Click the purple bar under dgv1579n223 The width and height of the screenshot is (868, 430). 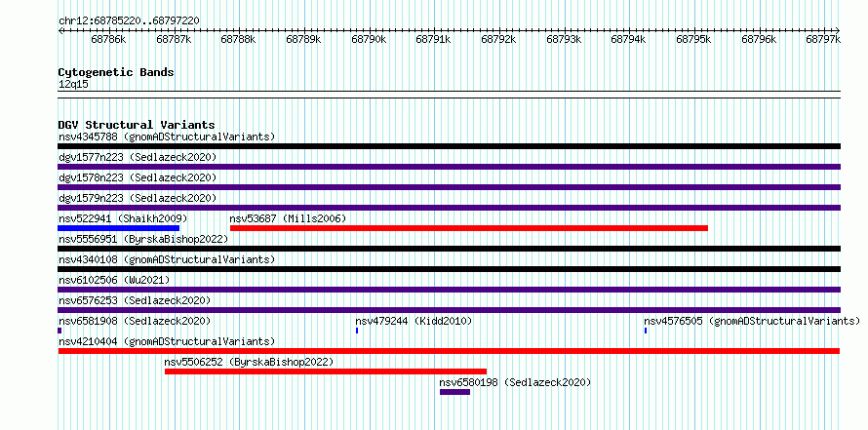(449, 208)
